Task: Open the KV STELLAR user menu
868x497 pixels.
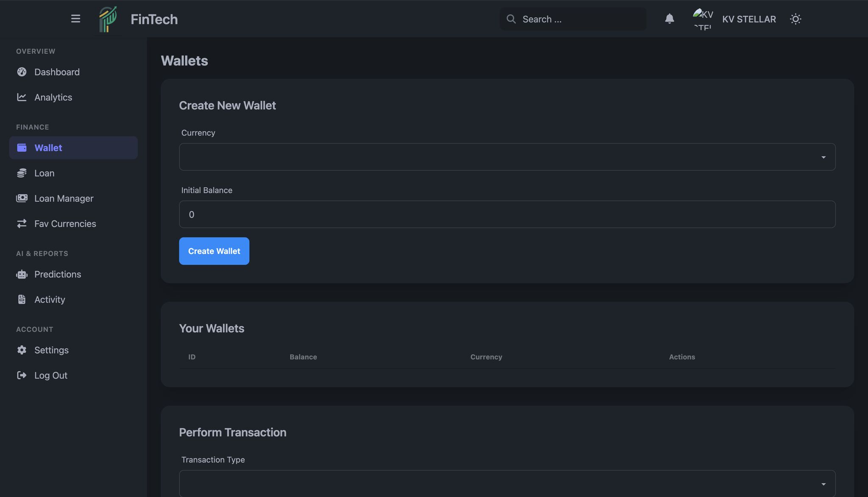Action: pyautogui.click(x=749, y=19)
